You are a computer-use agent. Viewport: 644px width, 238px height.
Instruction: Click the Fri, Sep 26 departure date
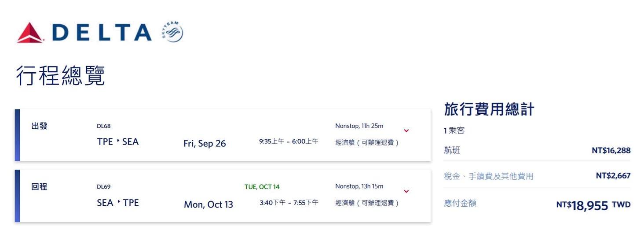click(205, 144)
